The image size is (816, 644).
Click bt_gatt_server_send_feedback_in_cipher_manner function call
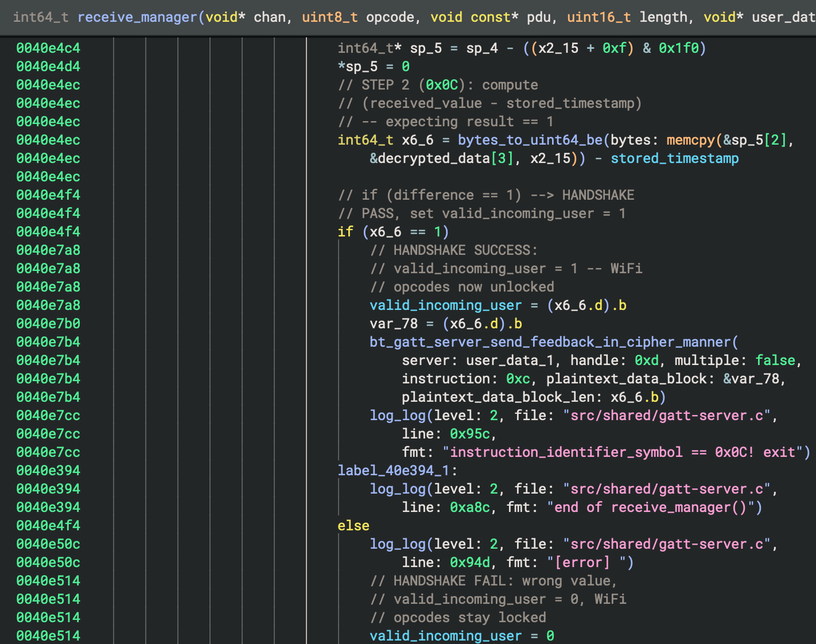550,342
